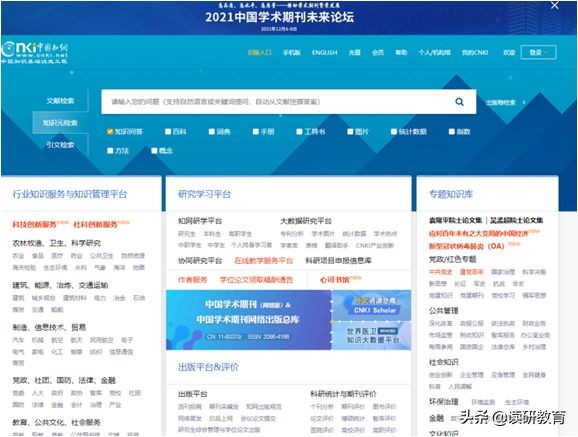Viewport: 578px width, 437px height.
Task: Open 学位论文领取稿酬通告 link
Action: [x=256, y=280]
